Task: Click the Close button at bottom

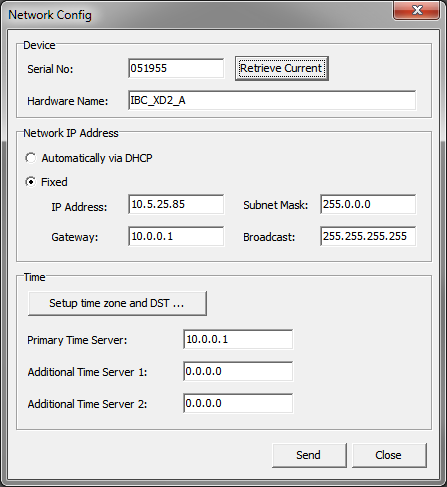Action: click(389, 455)
